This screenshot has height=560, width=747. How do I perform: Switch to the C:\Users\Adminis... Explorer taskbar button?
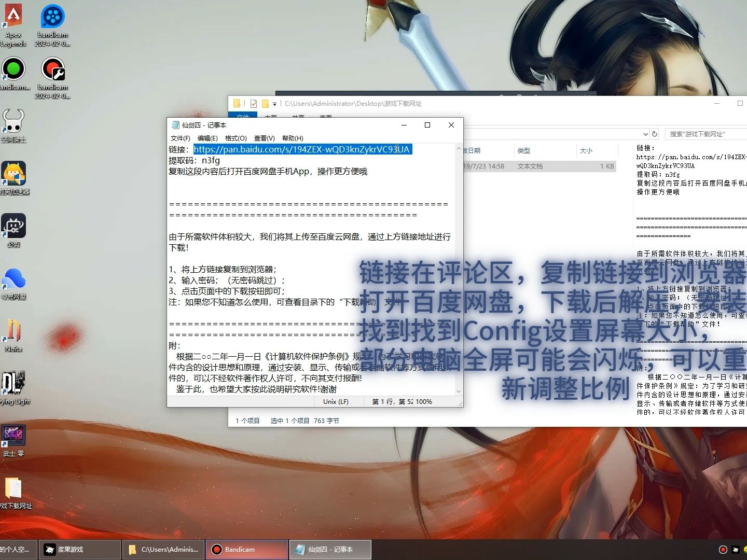coord(164,550)
